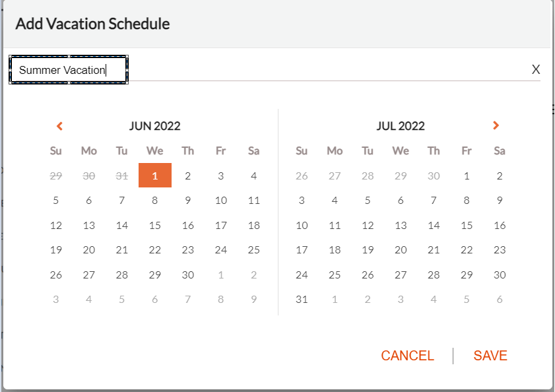Image resolution: width=555 pixels, height=392 pixels.
Task: Choose June 30 as a date
Action: [188, 275]
